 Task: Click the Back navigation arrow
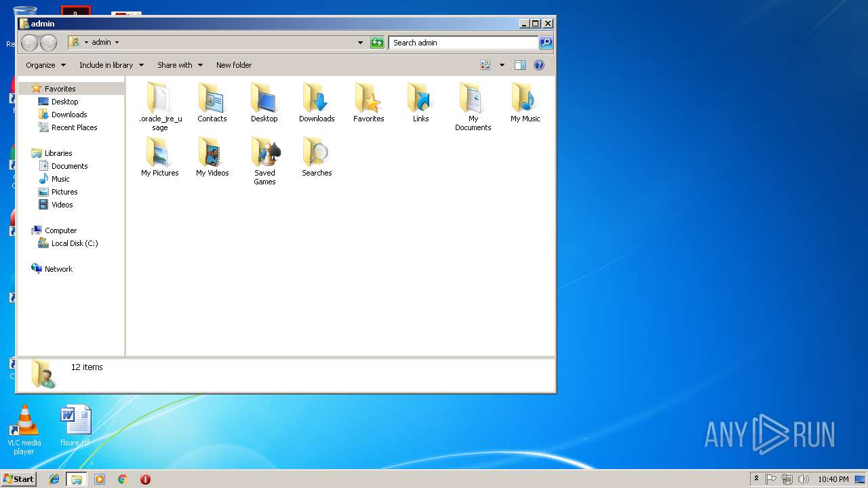pos(29,43)
